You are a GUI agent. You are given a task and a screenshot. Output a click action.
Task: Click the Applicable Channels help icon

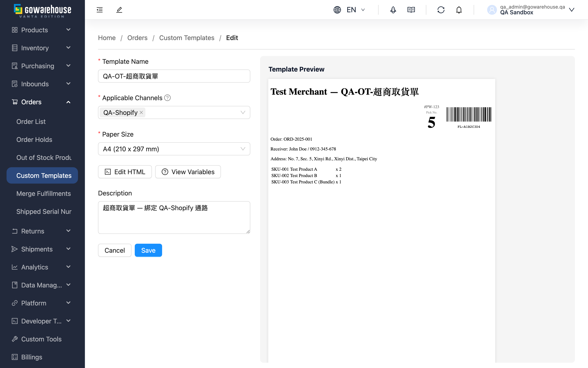click(167, 98)
